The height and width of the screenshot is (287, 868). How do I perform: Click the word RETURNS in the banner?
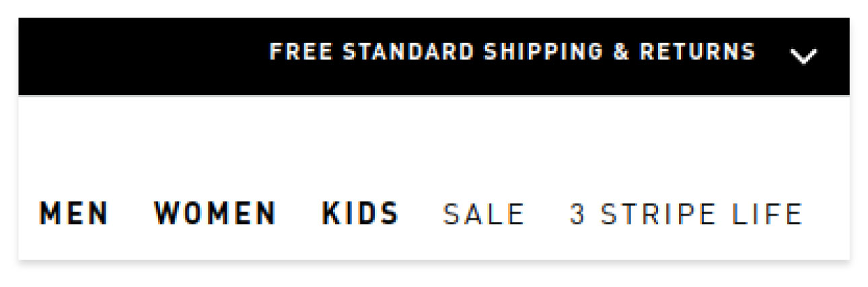tap(697, 52)
